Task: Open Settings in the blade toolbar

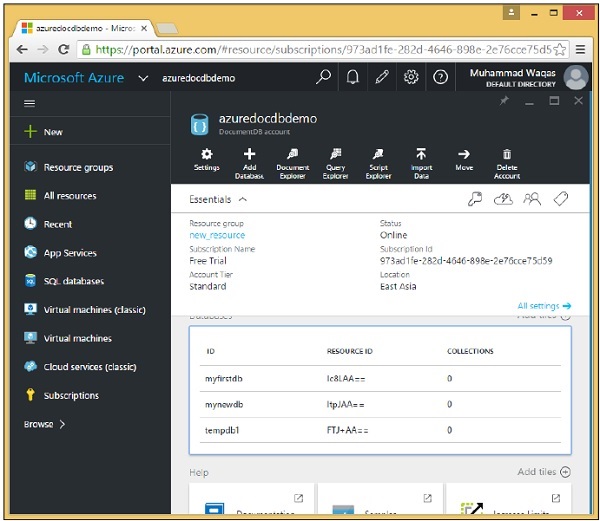Action: coord(206,159)
